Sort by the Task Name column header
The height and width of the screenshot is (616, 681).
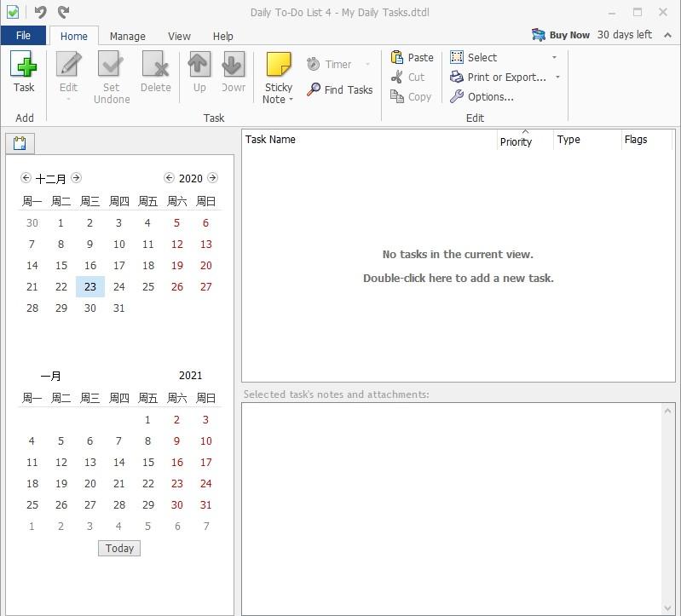pos(369,140)
